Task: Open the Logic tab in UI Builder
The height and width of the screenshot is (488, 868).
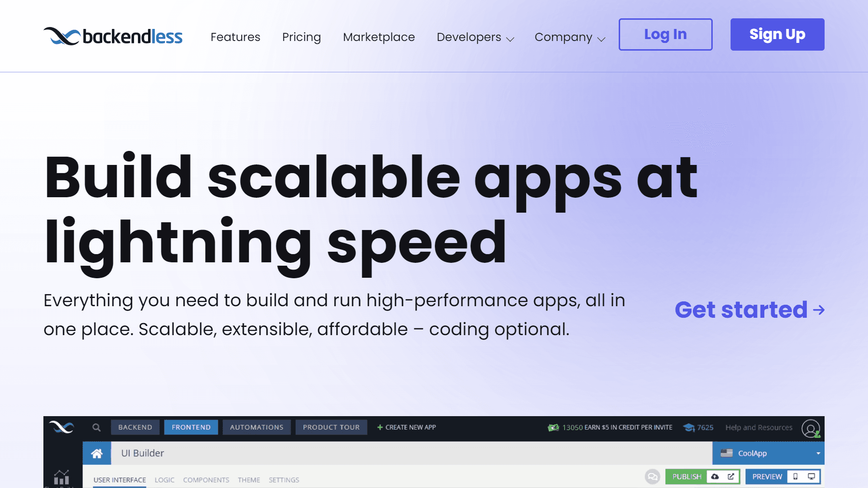Action: [x=164, y=480]
